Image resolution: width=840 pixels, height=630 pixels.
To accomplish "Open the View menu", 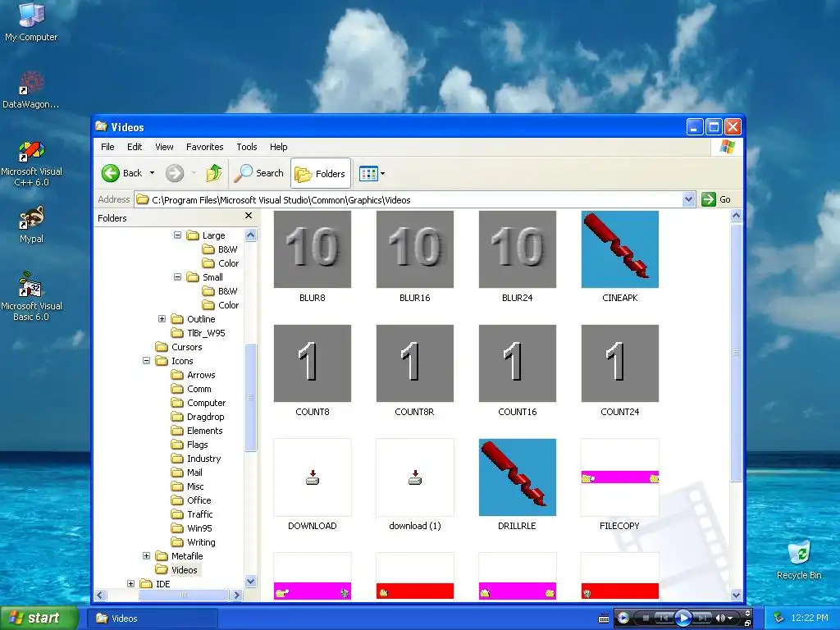I will [x=164, y=147].
